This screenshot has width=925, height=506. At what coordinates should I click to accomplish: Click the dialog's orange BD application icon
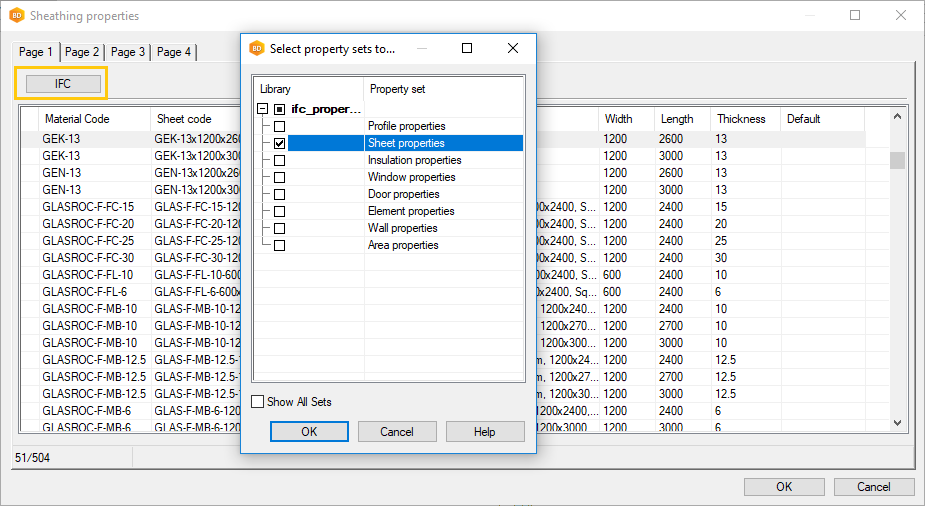pyautogui.click(x=257, y=48)
